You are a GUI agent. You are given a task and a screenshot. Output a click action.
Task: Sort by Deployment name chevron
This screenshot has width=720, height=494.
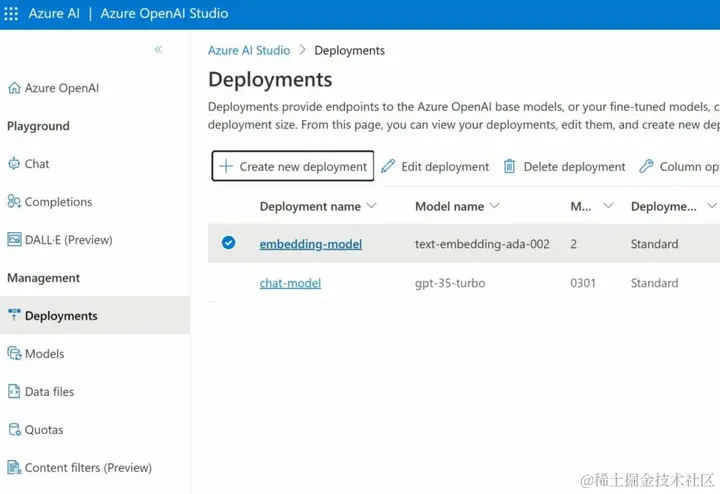coord(371,205)
